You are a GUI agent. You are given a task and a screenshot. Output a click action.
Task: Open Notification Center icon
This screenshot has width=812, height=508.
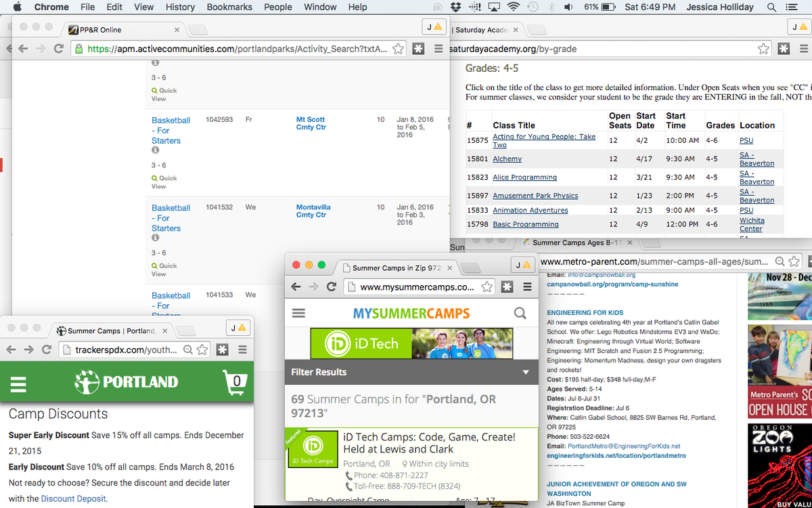point(791,7)
